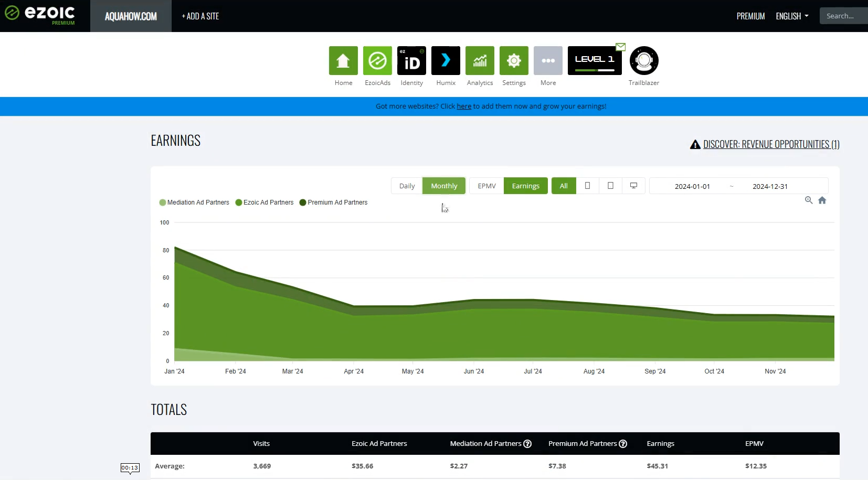The width and height of the screenshot is (868, 480).
Task: Filter chart by desktop device
Action: point(633,186)
